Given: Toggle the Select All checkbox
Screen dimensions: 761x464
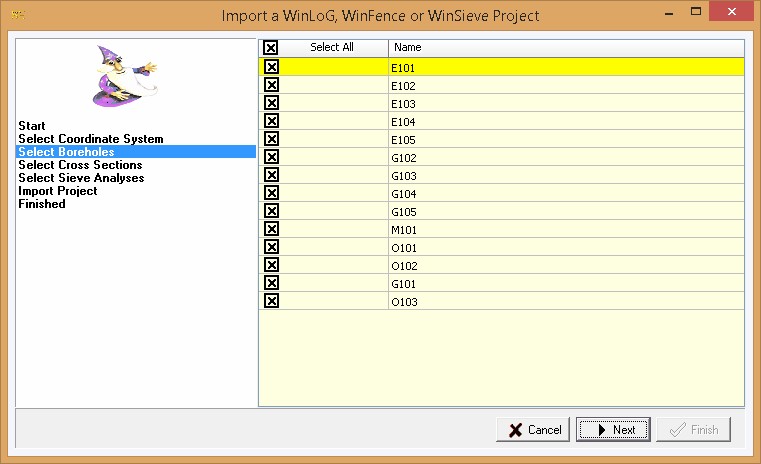Looking at the screenshot, I should point(271,48).
